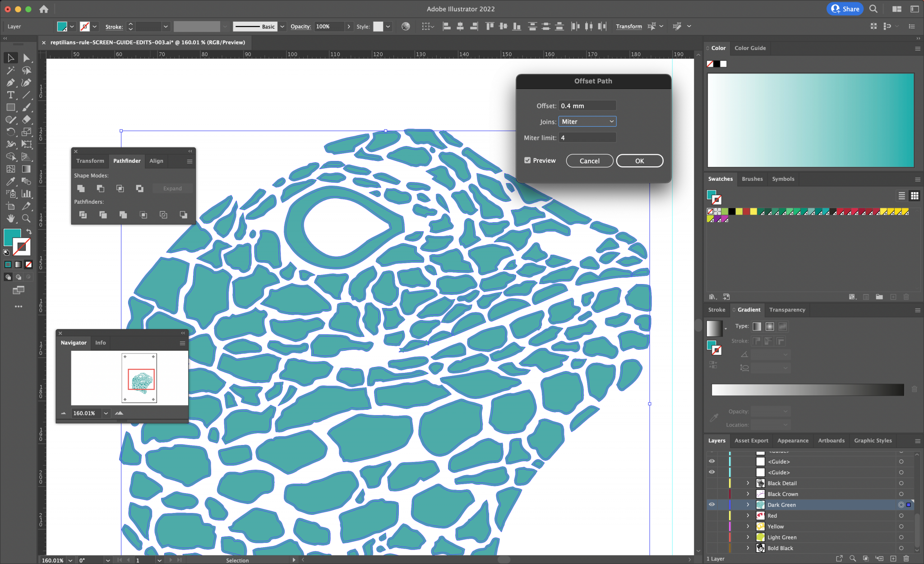
Task: Pick the Pen tool
Action: [11, 83]
